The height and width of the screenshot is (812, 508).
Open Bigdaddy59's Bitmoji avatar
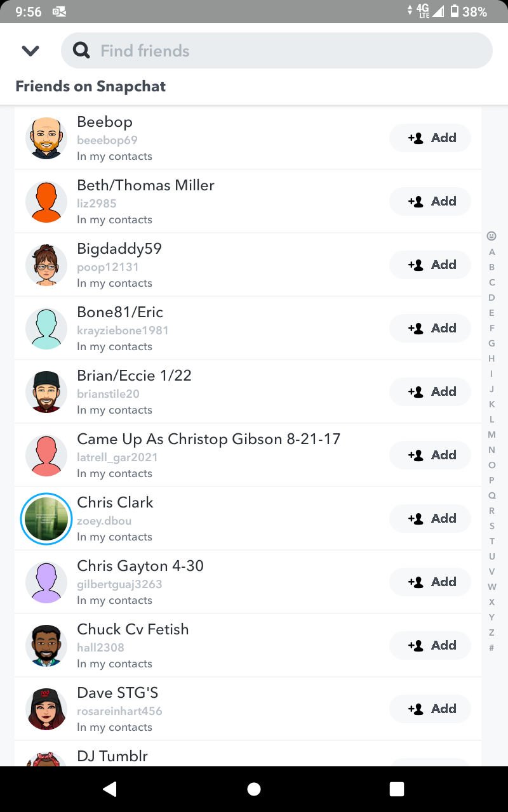pos(46,265)
